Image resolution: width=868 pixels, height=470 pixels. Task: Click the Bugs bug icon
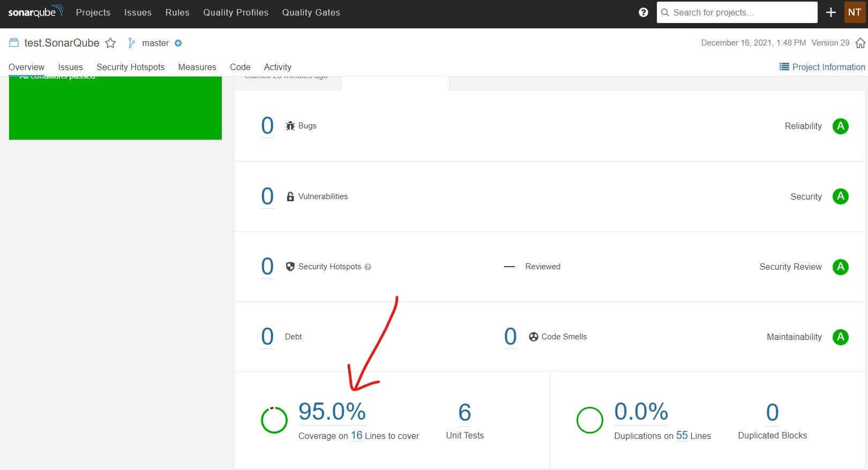click(290, 126)
